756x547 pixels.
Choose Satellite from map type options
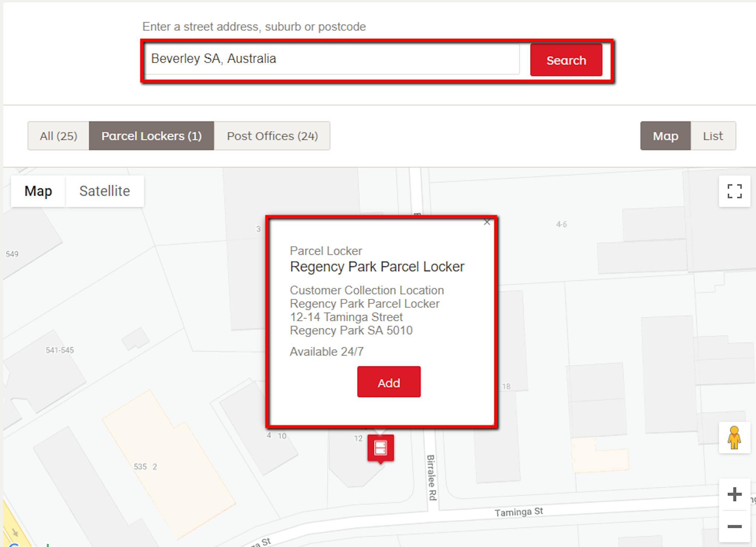point(104,191)
